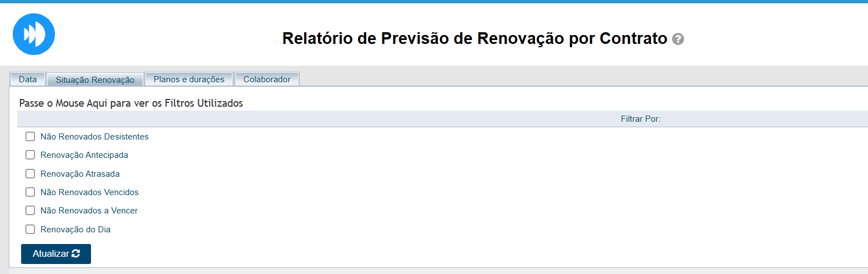This screenshot has width=868, height=274.
Task: Enable the Renovação Antecipada checkbox
Action: (31, 155)
